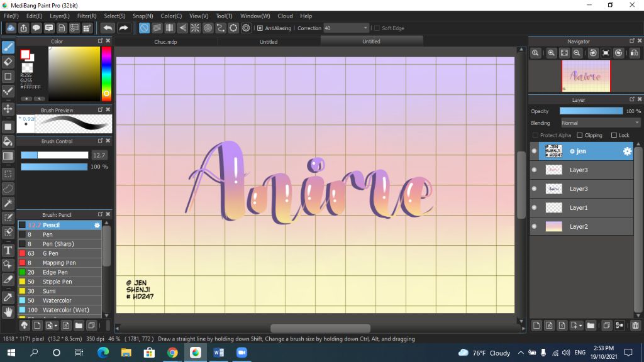644x362 pixels.
Task: Open Chrome from the taskbar
Action: pos(172,353)
